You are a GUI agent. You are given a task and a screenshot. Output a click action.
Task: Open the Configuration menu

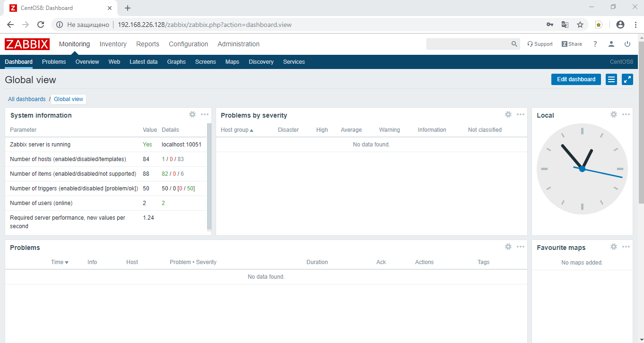pyautogui.click(x=188, y=44)
